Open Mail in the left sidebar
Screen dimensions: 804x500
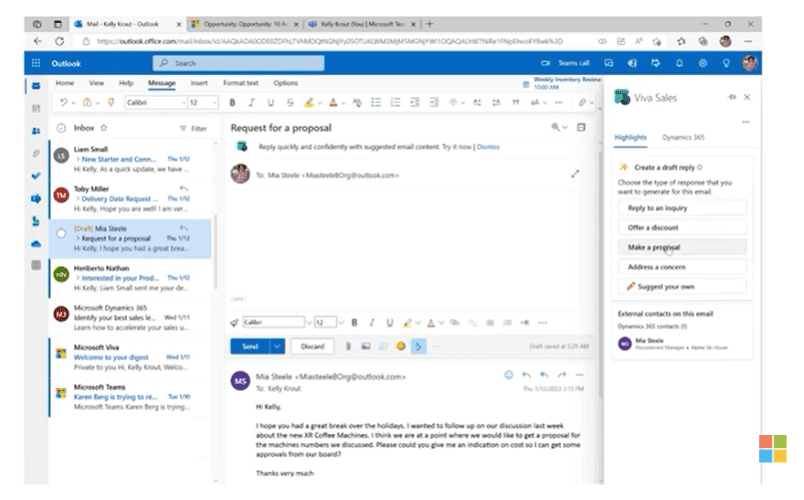tap(36, 86)
